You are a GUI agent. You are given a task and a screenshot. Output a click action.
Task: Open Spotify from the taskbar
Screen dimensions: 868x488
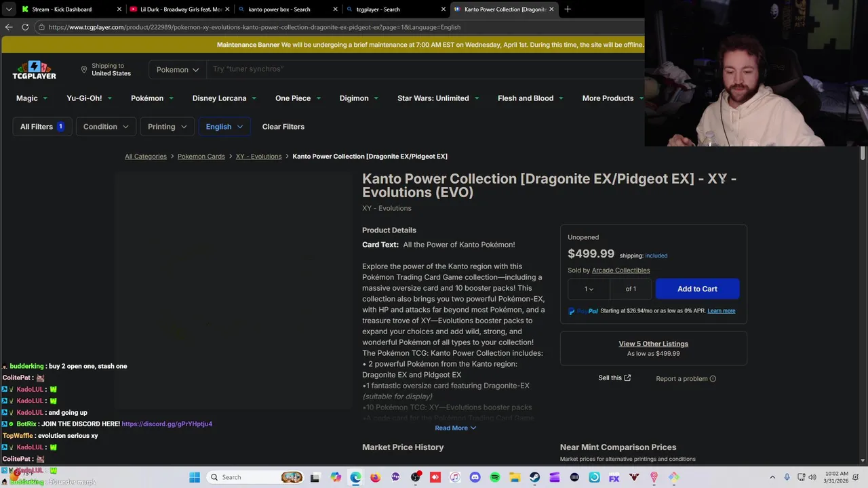click(495, 477)
